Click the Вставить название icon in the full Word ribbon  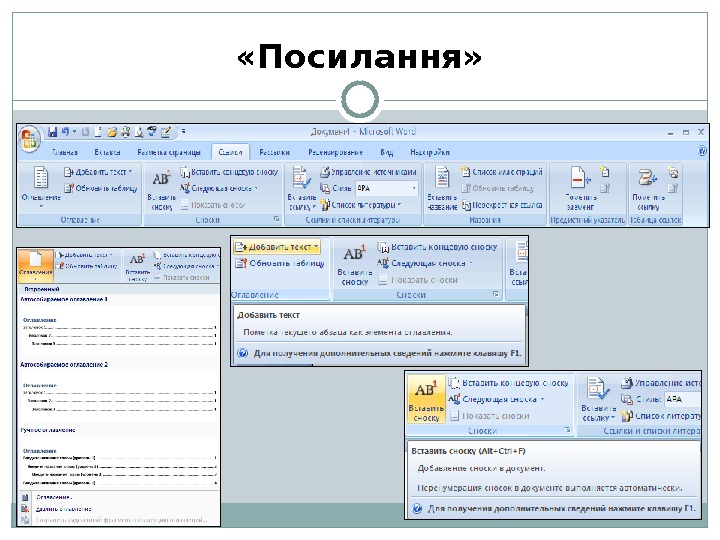pos(442,177)
